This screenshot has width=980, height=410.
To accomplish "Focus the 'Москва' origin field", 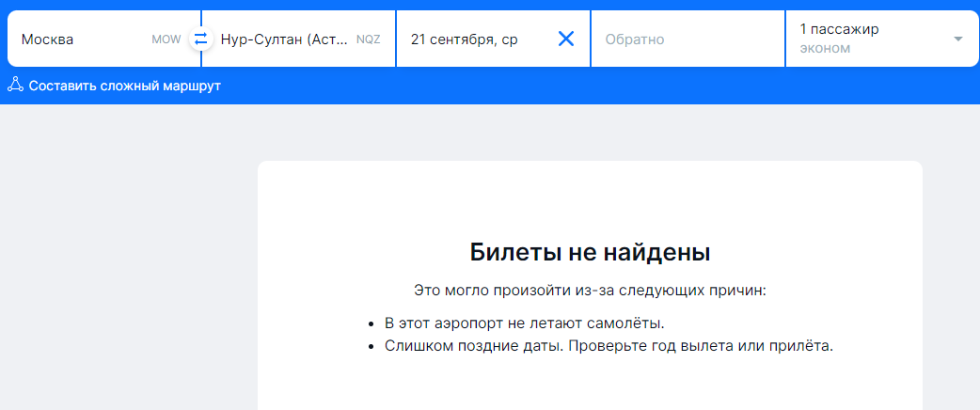I will [75, 39].
